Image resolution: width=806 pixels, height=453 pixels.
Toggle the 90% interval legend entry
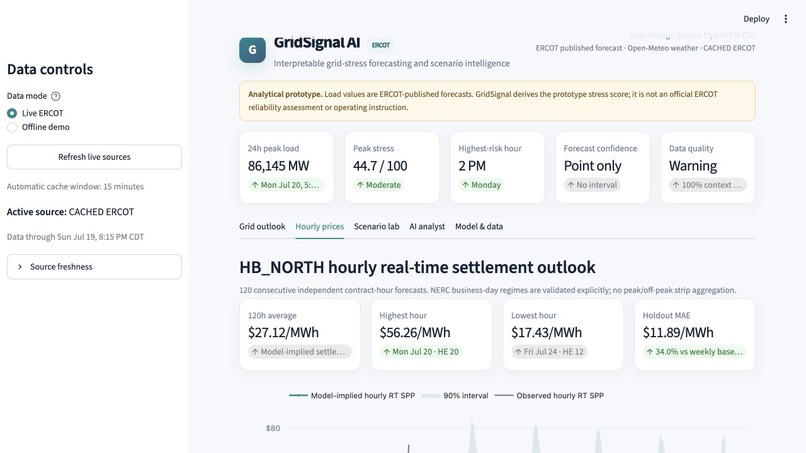point(455,395)
